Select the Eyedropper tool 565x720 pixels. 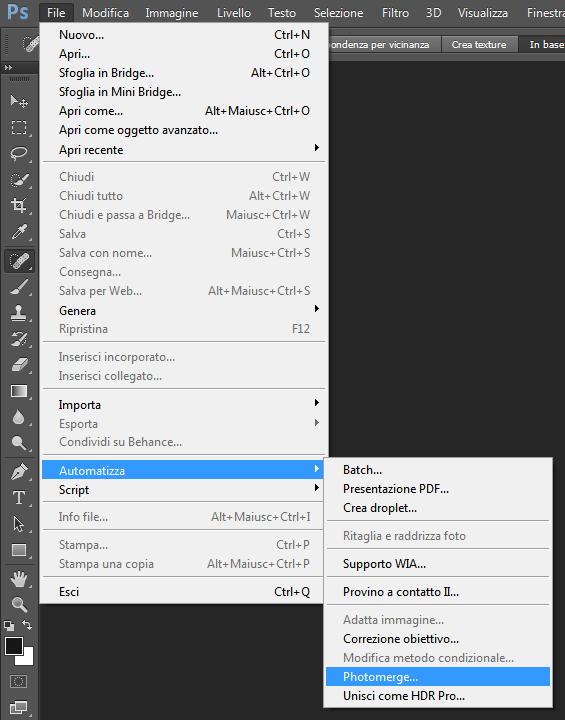pos(19,232)
